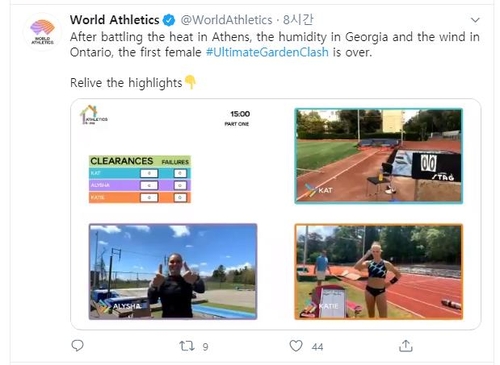Click the like count 44
The image size is (500, 365).
click(x=317, y=347)
